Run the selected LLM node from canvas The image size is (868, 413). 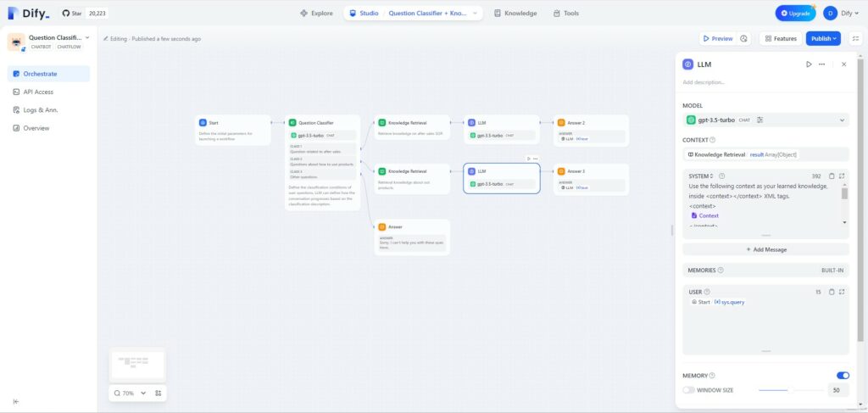[529, 159]
